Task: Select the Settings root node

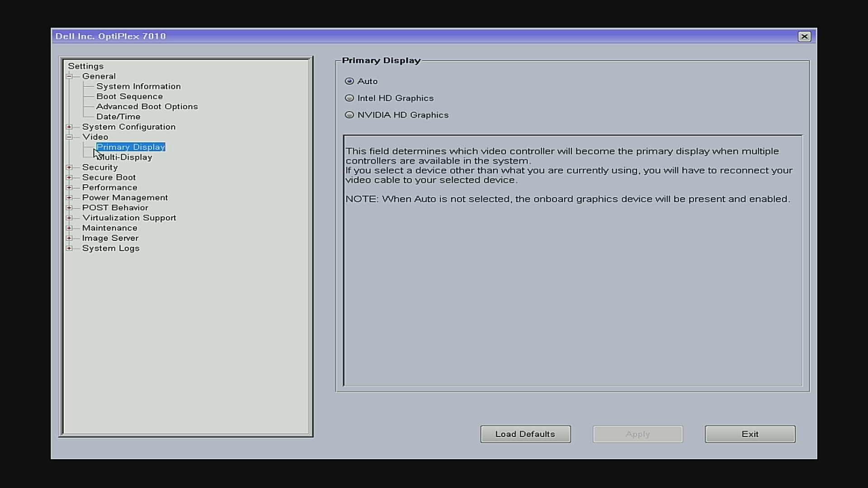Action: [x=85, y=66]
